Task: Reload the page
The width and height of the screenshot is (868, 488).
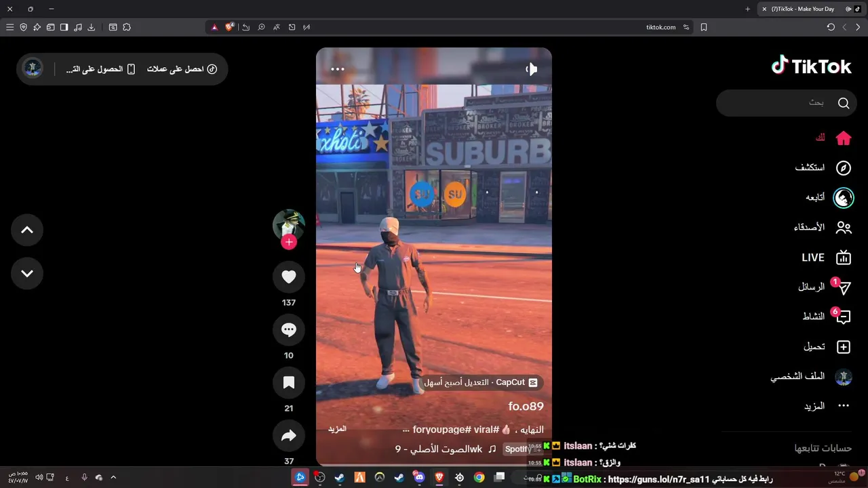Action: pyautogui.click(x=831, y=27)
